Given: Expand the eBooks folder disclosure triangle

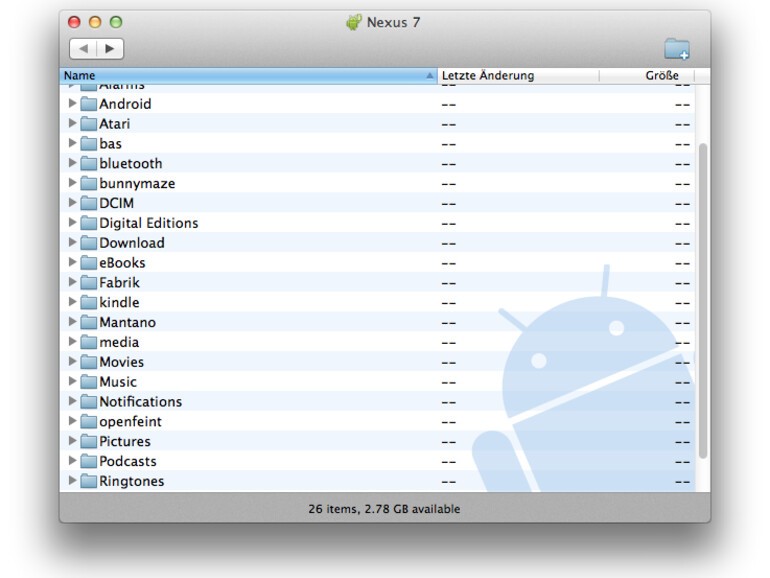Looking at the screenshot, I should point(72,262).
